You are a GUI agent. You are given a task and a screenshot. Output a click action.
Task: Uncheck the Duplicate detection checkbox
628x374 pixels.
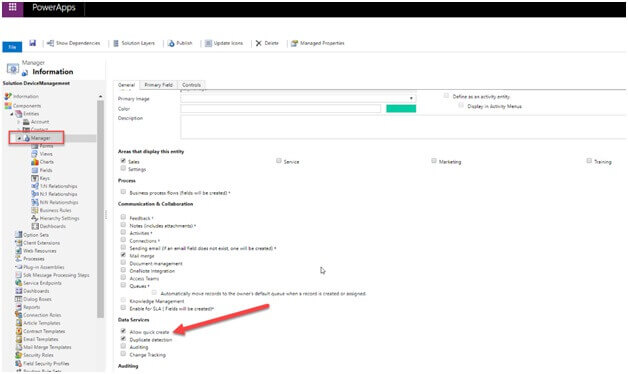pos(123,339)
